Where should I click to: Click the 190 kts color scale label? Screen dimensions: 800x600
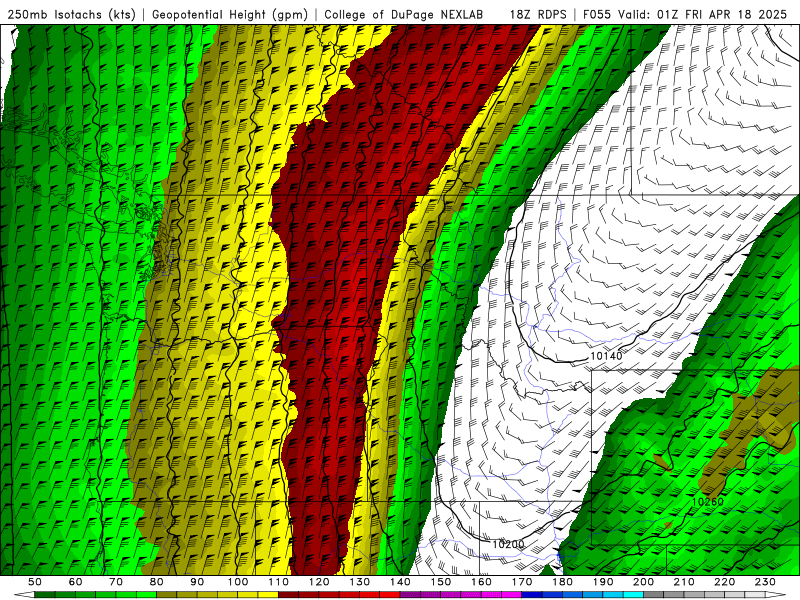click(603, 582)
